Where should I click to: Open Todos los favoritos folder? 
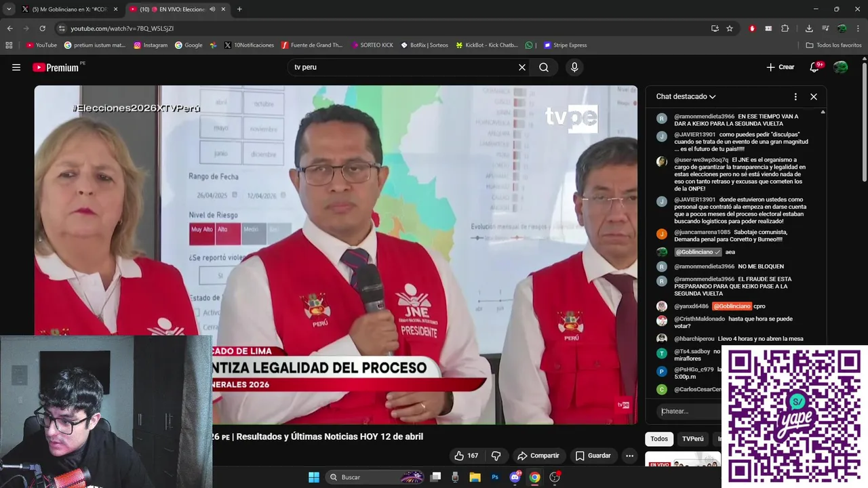[833, 45]
